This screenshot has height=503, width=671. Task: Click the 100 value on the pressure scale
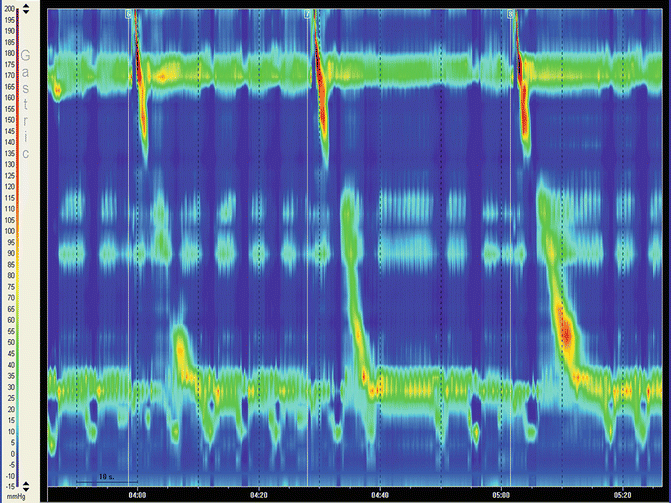tap(9, 231)
